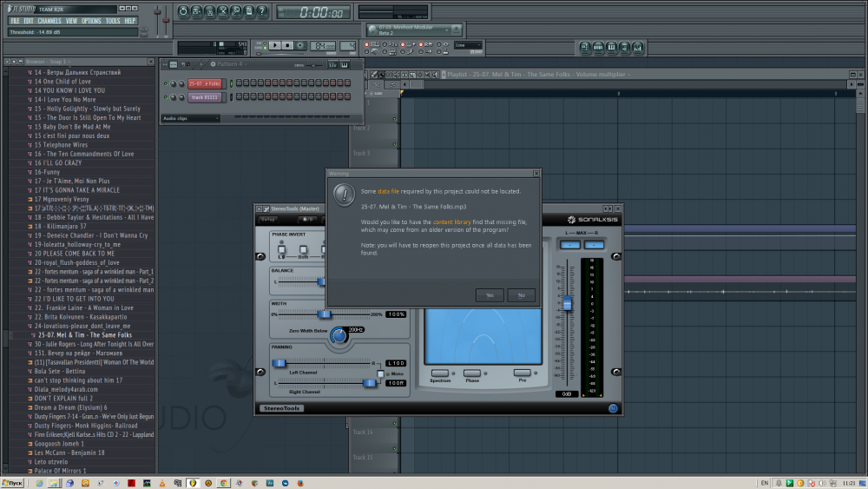The width and height of the screenshot is (868, 489).
Task: Select '25-07. Mel & Tim - The Same Folks' in browser
Action: tap(85, 335)
